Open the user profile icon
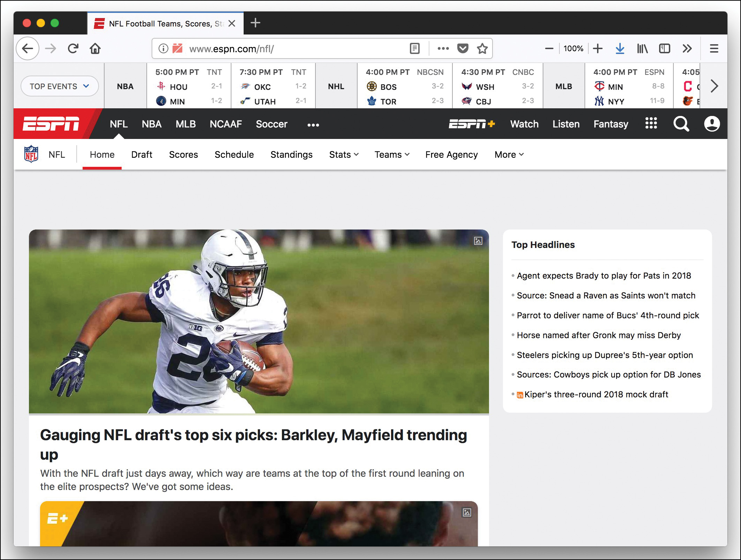 (711, 124)
